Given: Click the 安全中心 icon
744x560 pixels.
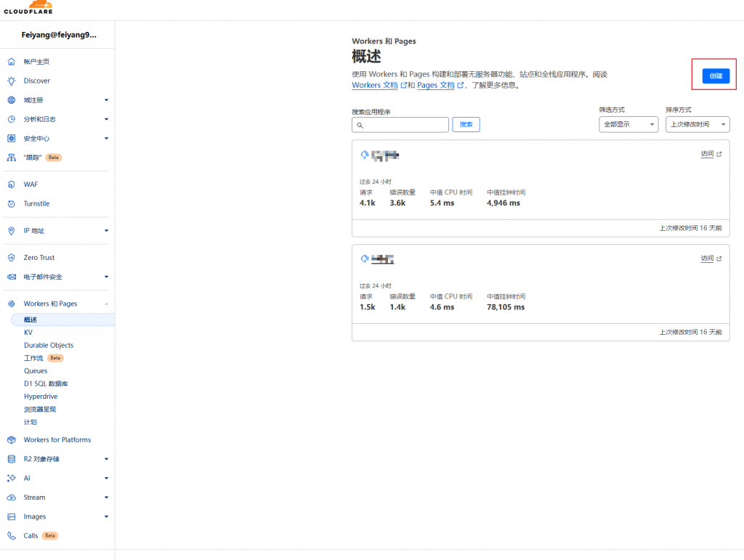Looking at the screenshot, I should (x=12, y=139).
